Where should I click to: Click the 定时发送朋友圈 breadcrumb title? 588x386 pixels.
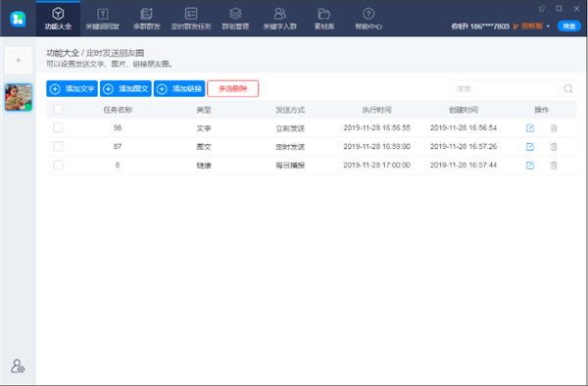115,53
